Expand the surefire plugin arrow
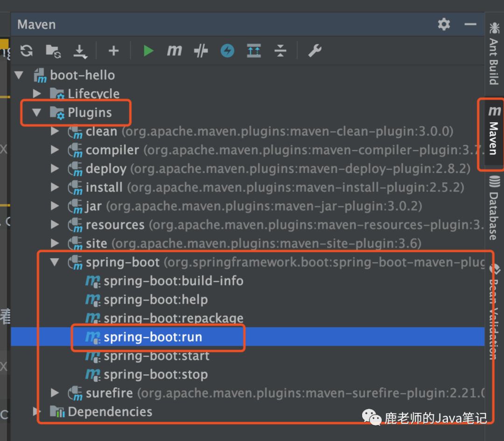 coord(55,393)
